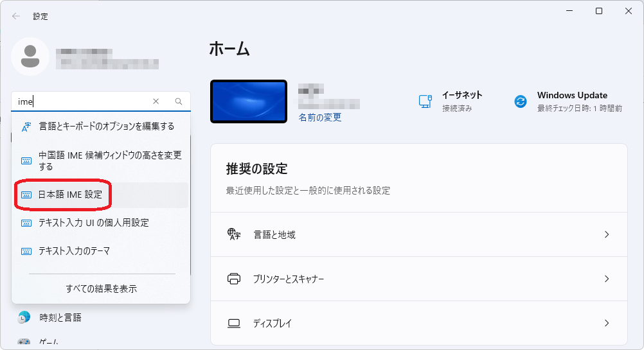Expand 言語と地域 row chevron

click(x=606, y=235)
